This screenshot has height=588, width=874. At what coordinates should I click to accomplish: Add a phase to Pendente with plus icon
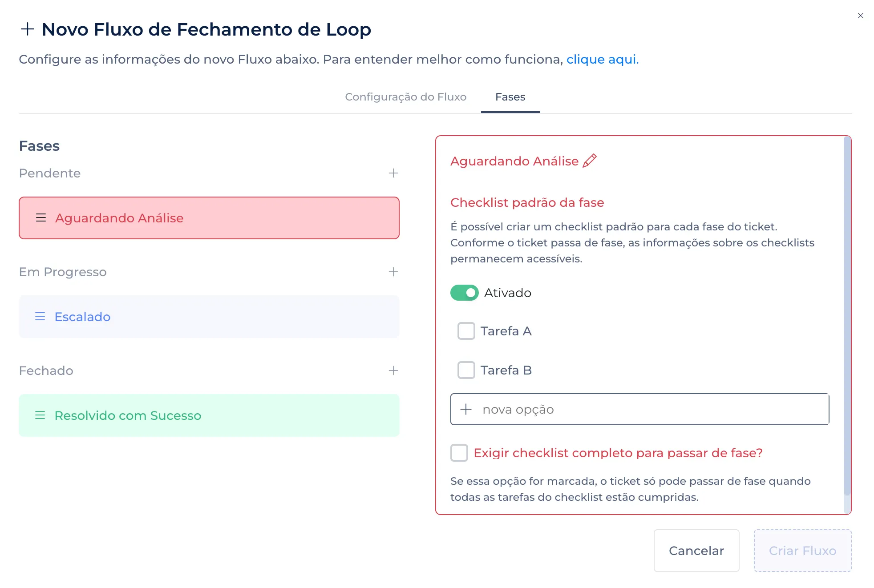coord(393,173)
